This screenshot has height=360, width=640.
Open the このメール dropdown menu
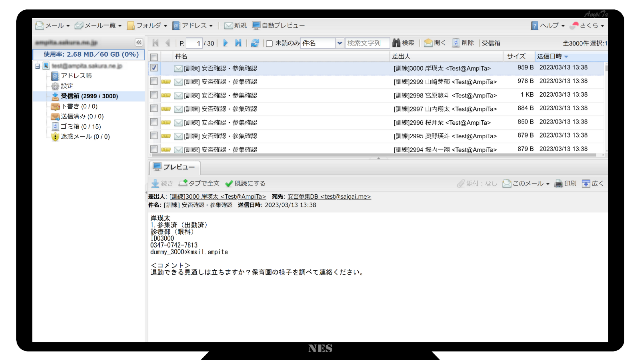pyautogui.click(x=526, y=184)
